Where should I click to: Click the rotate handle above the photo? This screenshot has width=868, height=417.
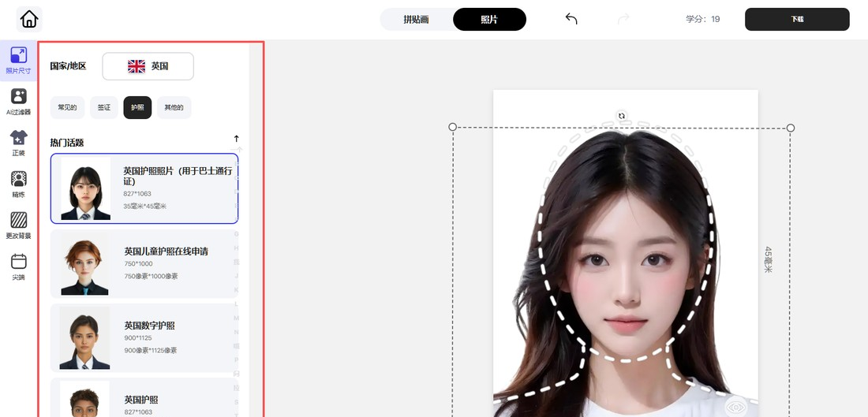click(622, 116)
